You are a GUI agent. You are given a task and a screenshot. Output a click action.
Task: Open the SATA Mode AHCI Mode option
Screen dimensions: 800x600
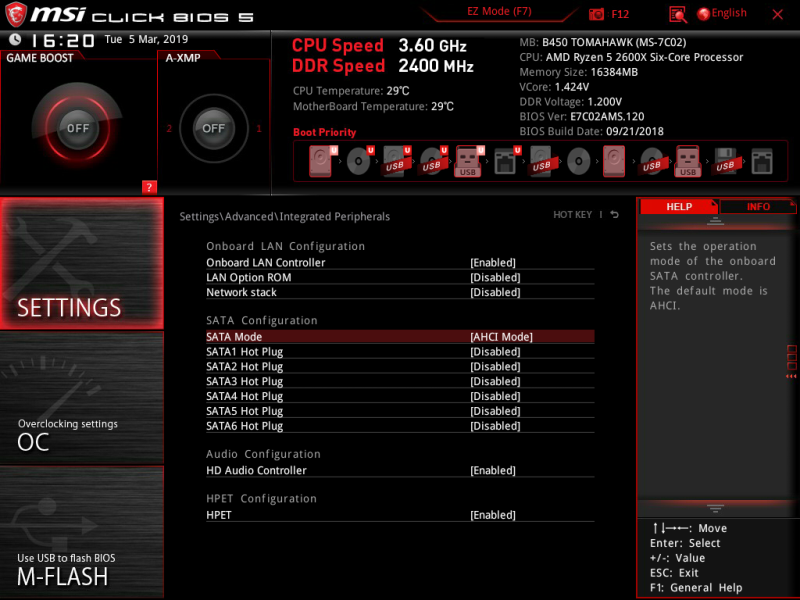[x=502, y=337]
